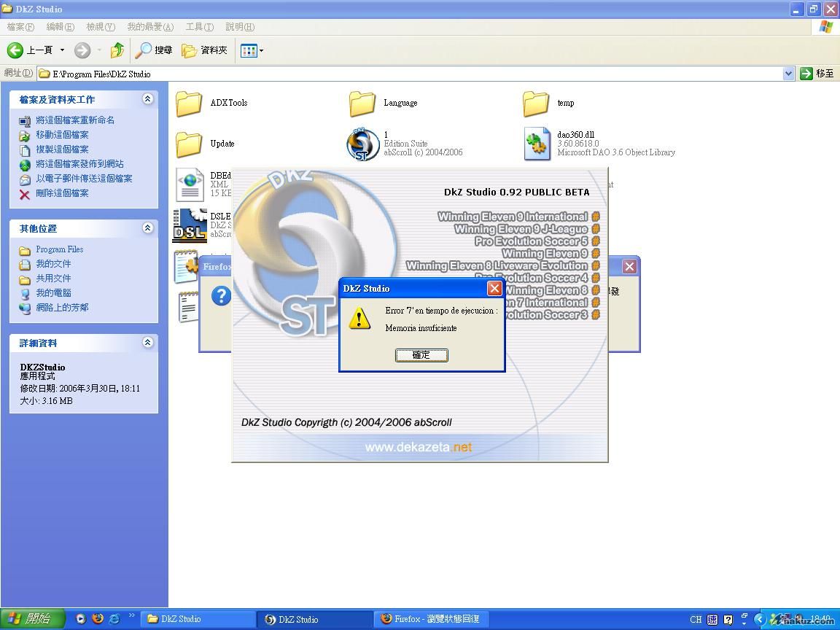Open the 檢視(V) menu
Image resolution: width=840 pixels, height=630 pixels.
[x=101, y=27]
